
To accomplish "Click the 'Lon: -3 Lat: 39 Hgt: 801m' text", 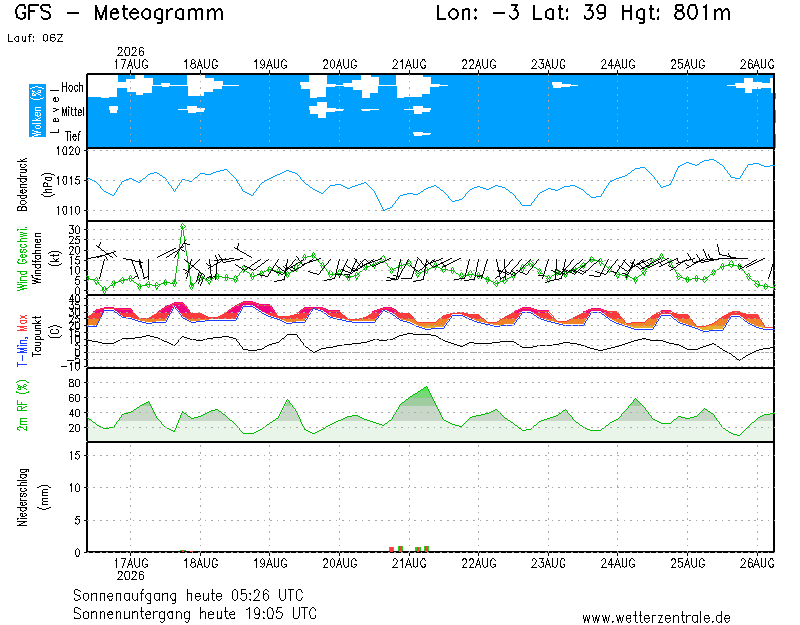I will coord(583,13).
